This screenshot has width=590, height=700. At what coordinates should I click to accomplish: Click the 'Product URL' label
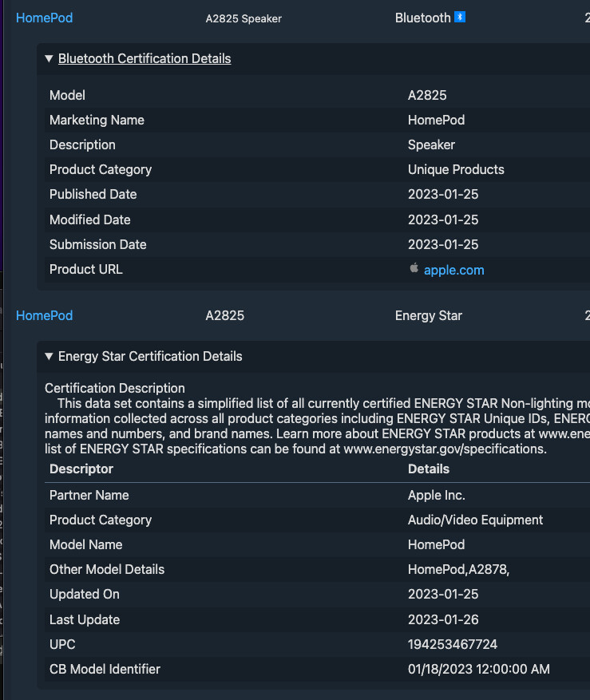tap(85, 269)
